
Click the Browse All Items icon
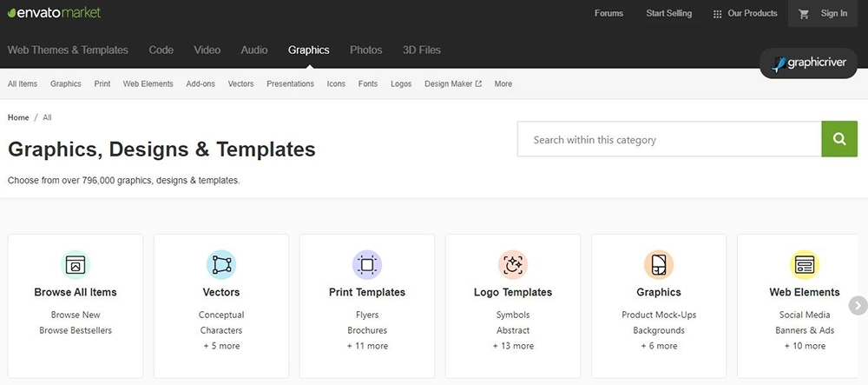point(76,265)
